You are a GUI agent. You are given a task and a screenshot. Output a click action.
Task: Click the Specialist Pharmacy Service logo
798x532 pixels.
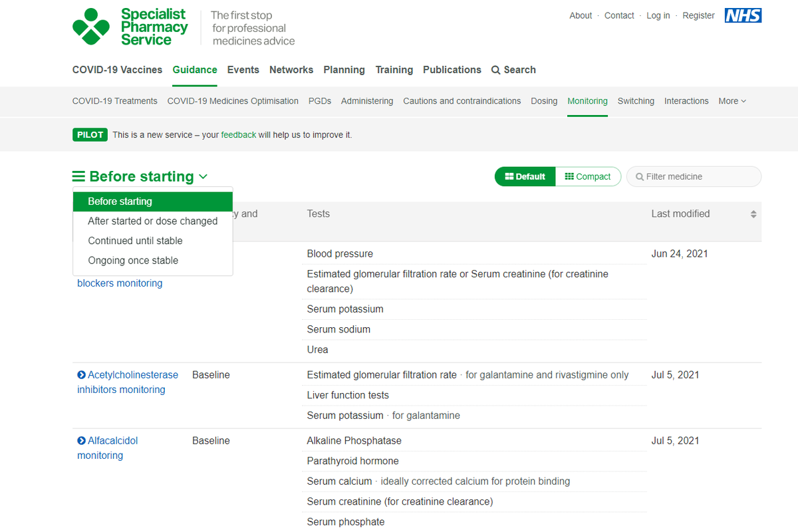point(130,27)
